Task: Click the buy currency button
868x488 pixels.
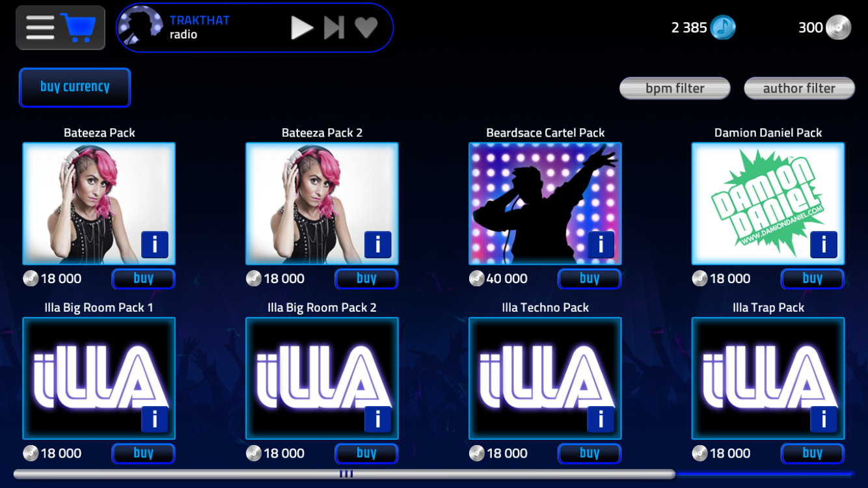Action: pos(75,87)
